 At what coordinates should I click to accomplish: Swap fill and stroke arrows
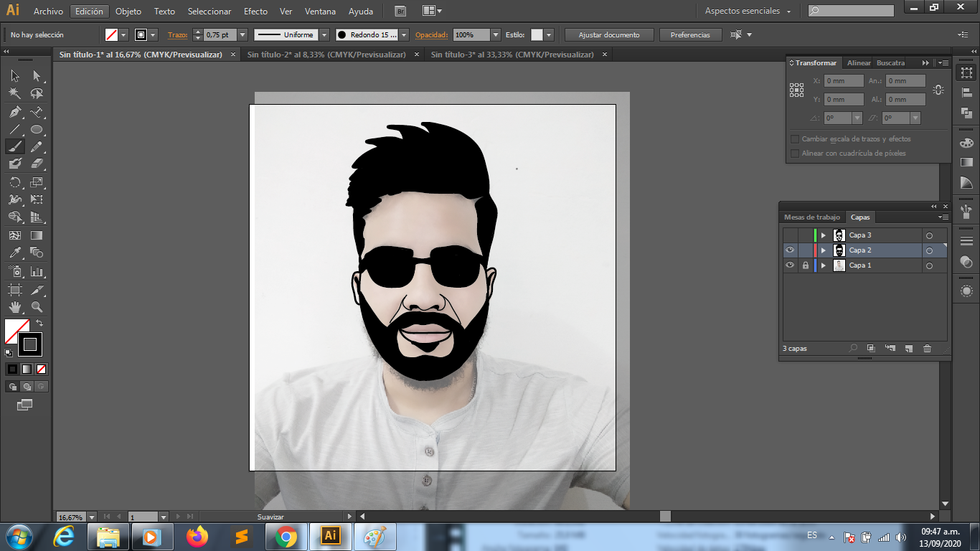coord(39,323)
